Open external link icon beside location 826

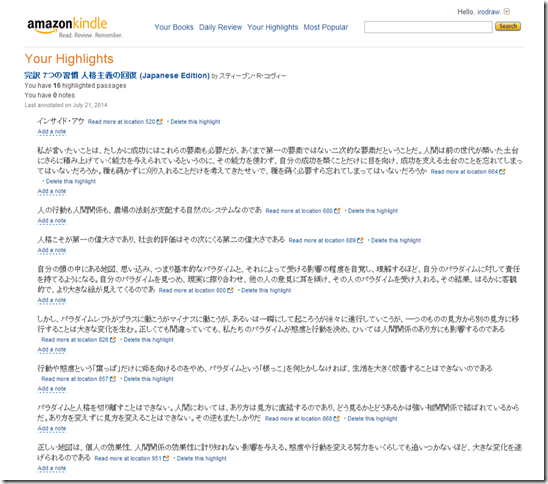(x=113, y=340)
